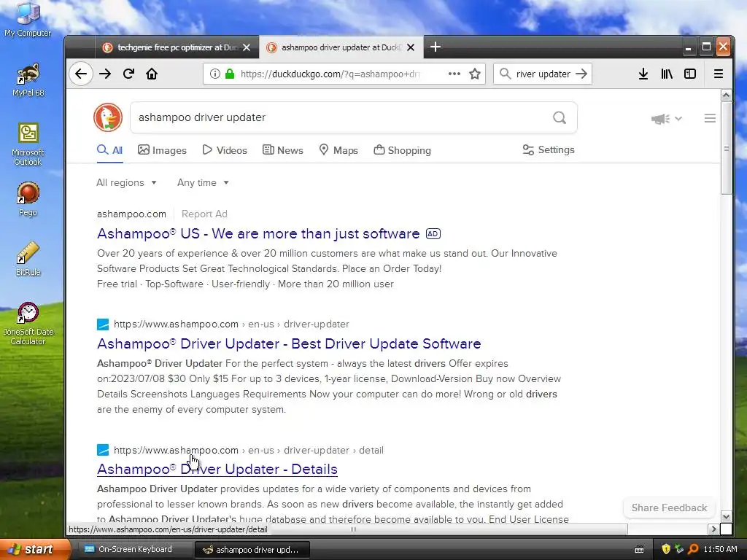Image resolution: width=747 pixels, height=560 pixels.
Task: Click the orange magnifier tray icon
Action: pyautogui.click(x=693, y=549)
